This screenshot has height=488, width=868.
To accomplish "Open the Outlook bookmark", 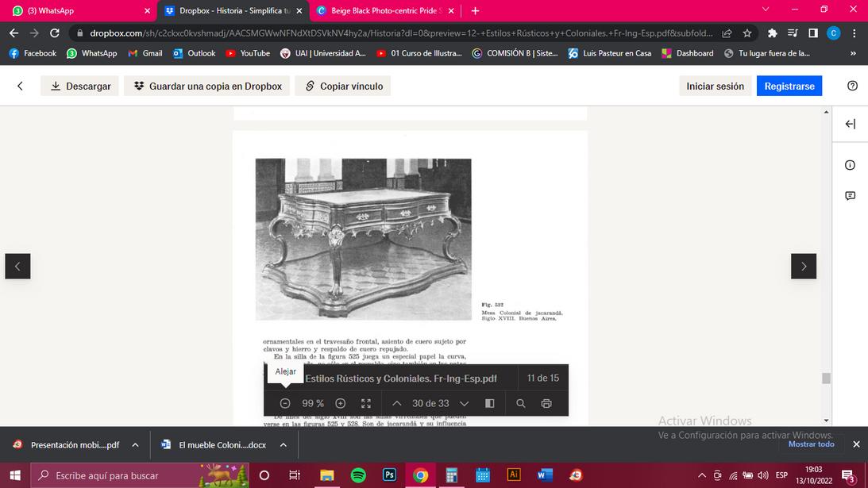I will (195, 53).
